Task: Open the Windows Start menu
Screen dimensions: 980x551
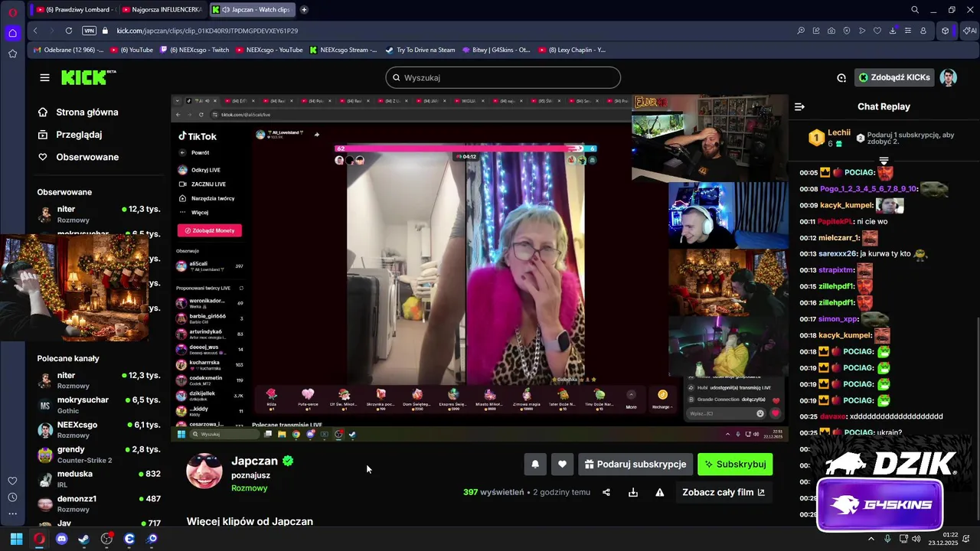Action: (16, 539)
